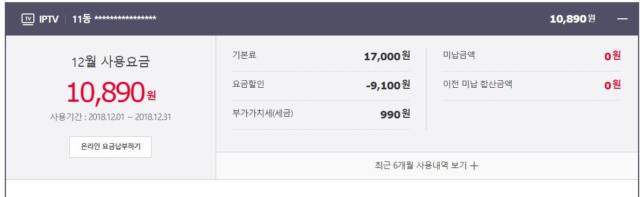Select the IPTV label in the header
Screen dimensions: 644x197
click(x=49, y=19)
